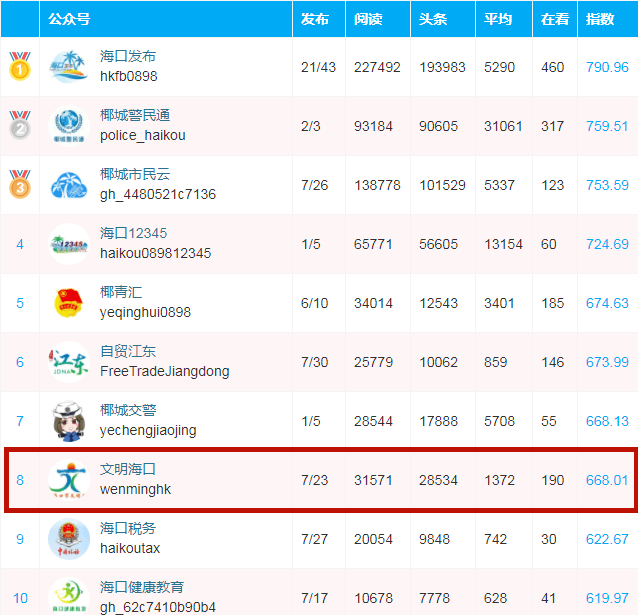638x615 pixels.
Task: Open the 自贸江东 account name link
Action: 128,351
